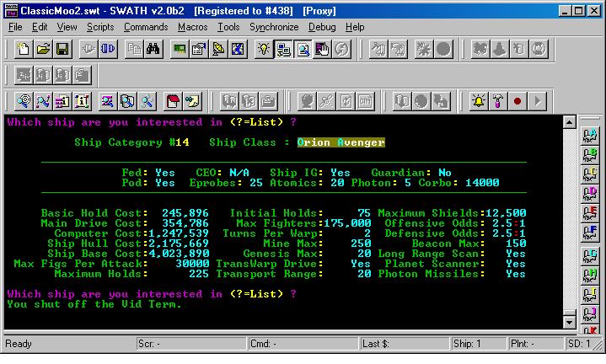This screenshot has width=606, height=364.
Task: Open the Macros menu
Action: point(192,27)
